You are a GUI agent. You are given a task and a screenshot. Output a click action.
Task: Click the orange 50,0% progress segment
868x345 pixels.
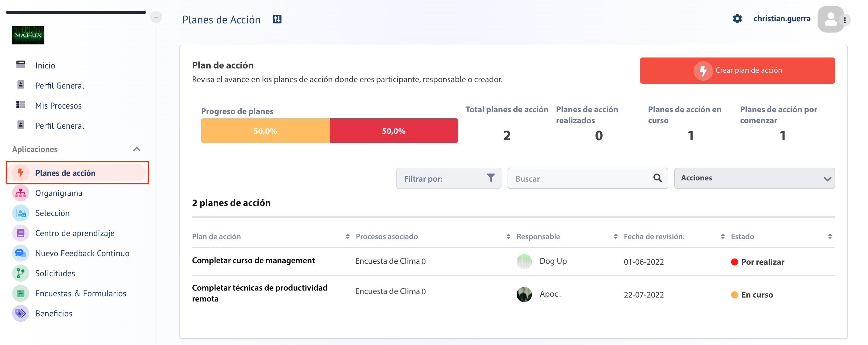point(265,131)
